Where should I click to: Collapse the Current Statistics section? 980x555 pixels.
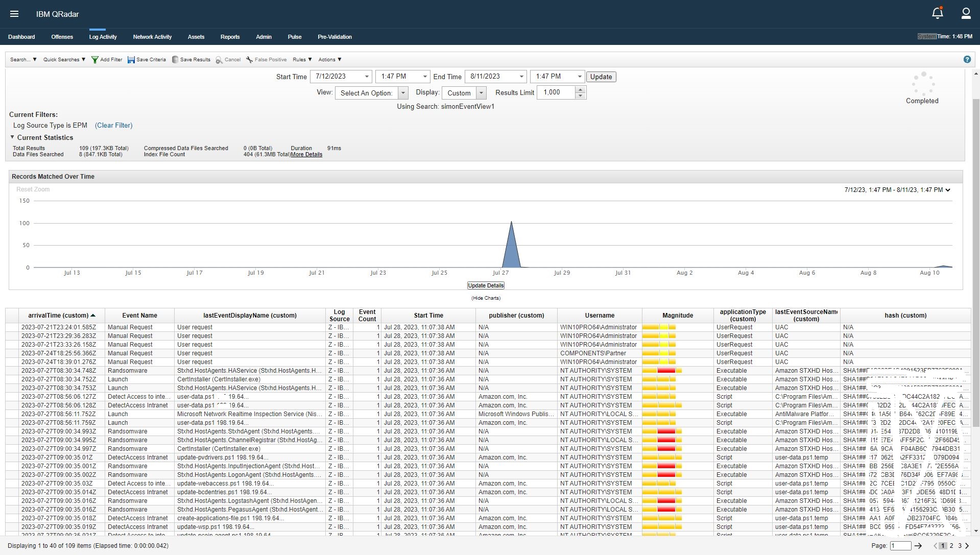click(13, 137)
